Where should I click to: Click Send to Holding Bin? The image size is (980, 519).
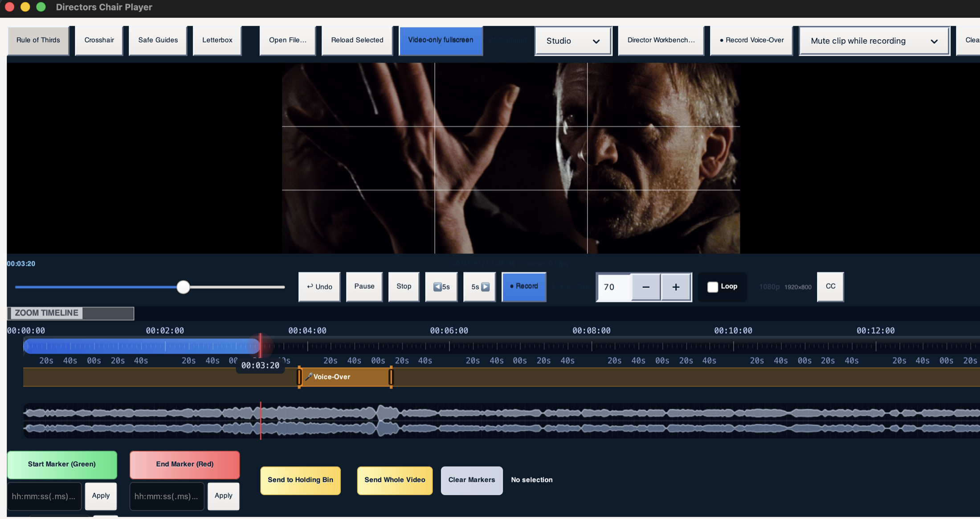pyautogui.click(x=300, y=480)
